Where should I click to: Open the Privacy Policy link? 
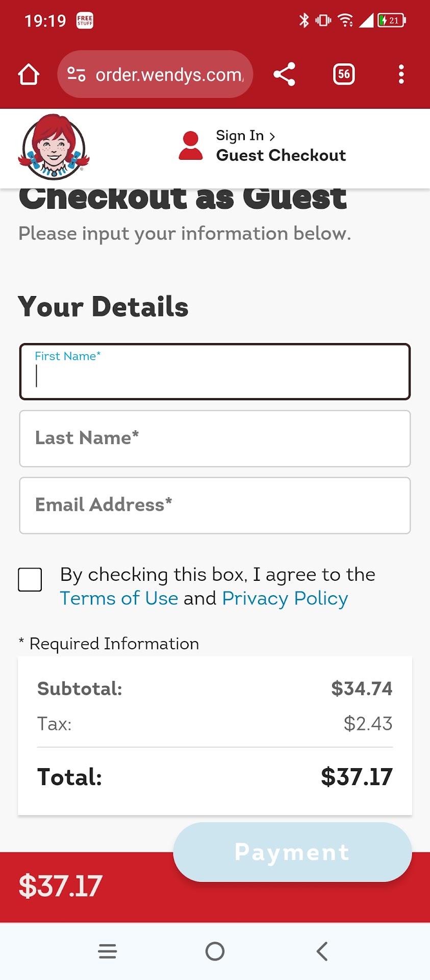[x=285, y=598]
